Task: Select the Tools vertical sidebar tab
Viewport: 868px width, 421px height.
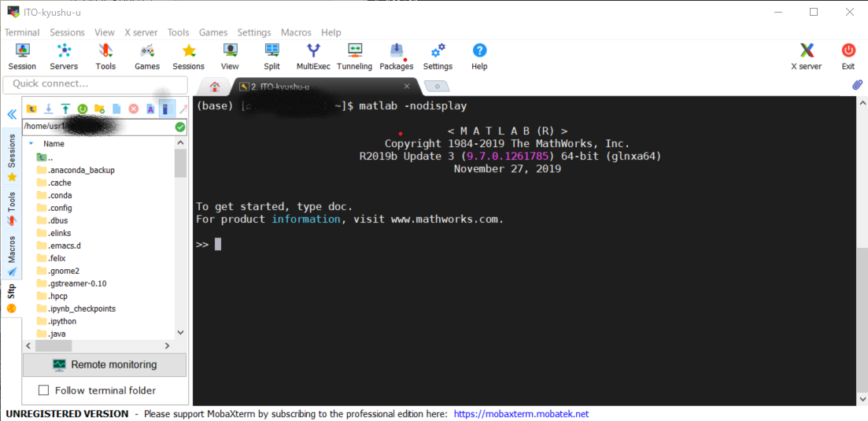Action: [x=12, y=209]
